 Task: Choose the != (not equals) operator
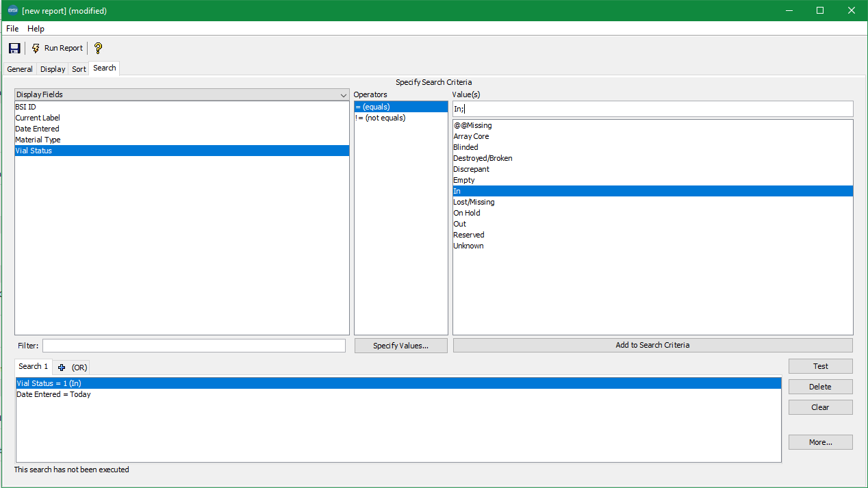400,118
